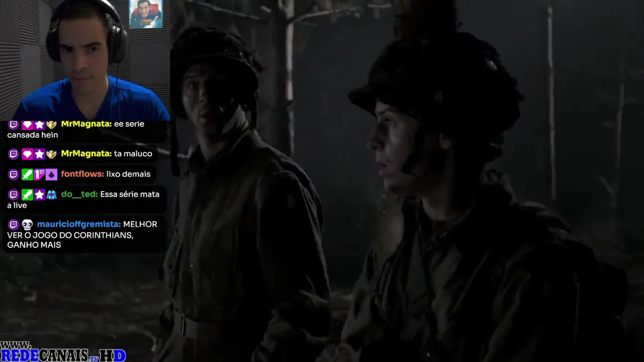
Task: Select the chat text "lixo demais"
Action: (x=128, y=174)
